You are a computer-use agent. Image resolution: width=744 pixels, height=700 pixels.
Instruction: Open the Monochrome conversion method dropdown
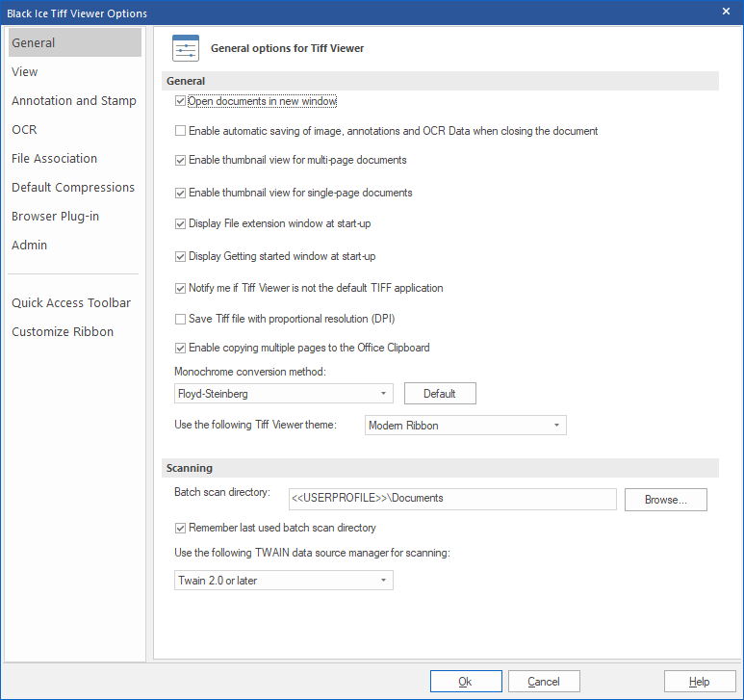(284, 394)
